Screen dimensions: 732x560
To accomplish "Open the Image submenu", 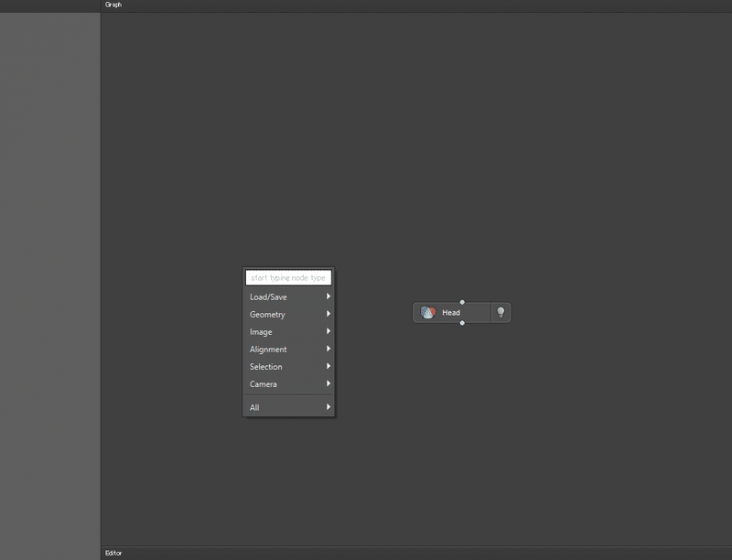I will tap(288, 332).
